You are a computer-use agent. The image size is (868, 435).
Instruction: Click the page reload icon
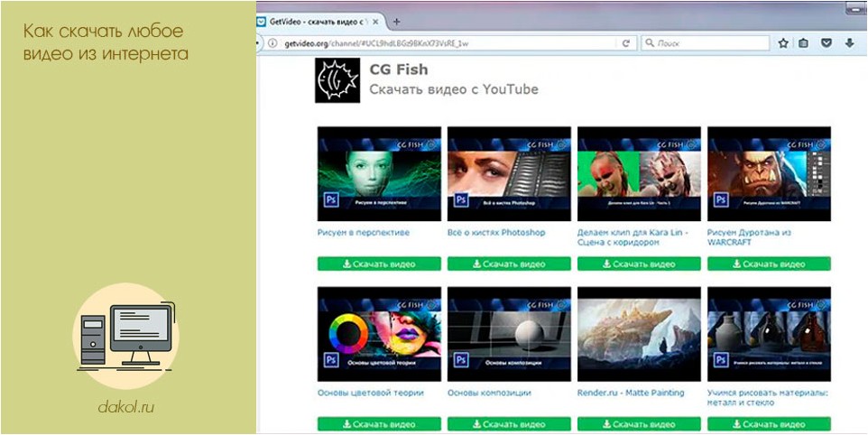(626, 43)
